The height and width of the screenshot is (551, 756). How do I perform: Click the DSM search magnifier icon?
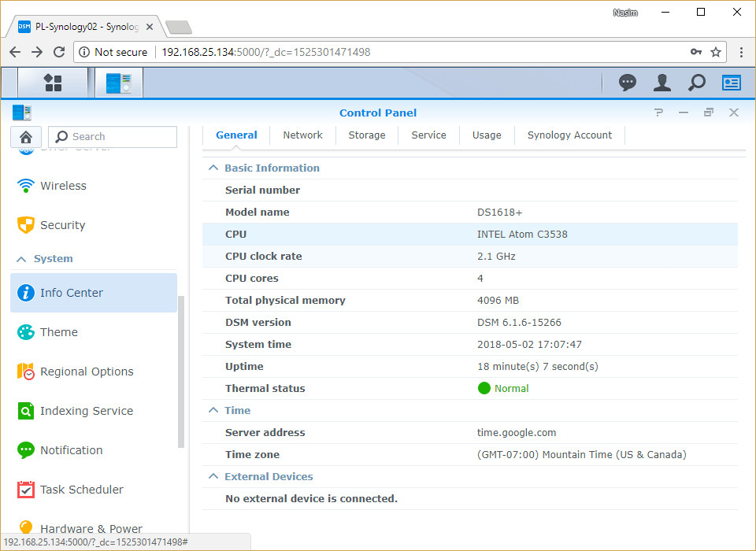(697, 83)
